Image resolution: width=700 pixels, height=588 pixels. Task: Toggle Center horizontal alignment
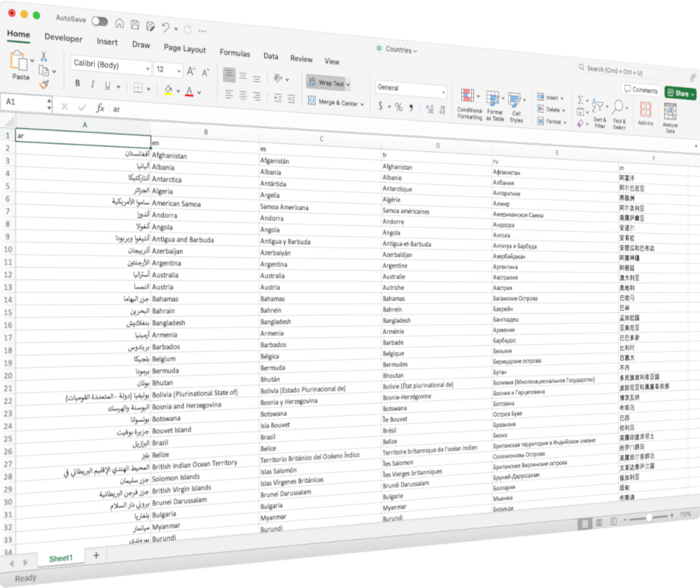point(243,95)
